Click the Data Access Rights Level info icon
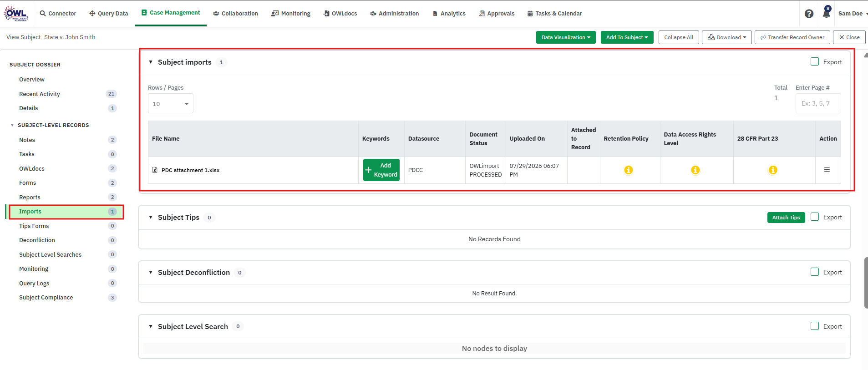This screenshot has height=370, width=868. click(x=695, y=170)
